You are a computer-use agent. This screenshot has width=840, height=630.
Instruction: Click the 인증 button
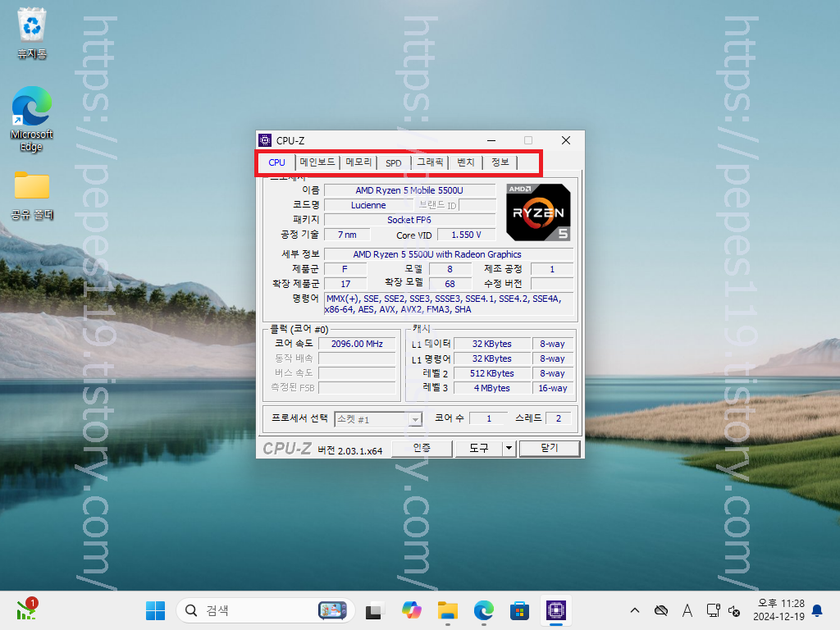point(422,449)
